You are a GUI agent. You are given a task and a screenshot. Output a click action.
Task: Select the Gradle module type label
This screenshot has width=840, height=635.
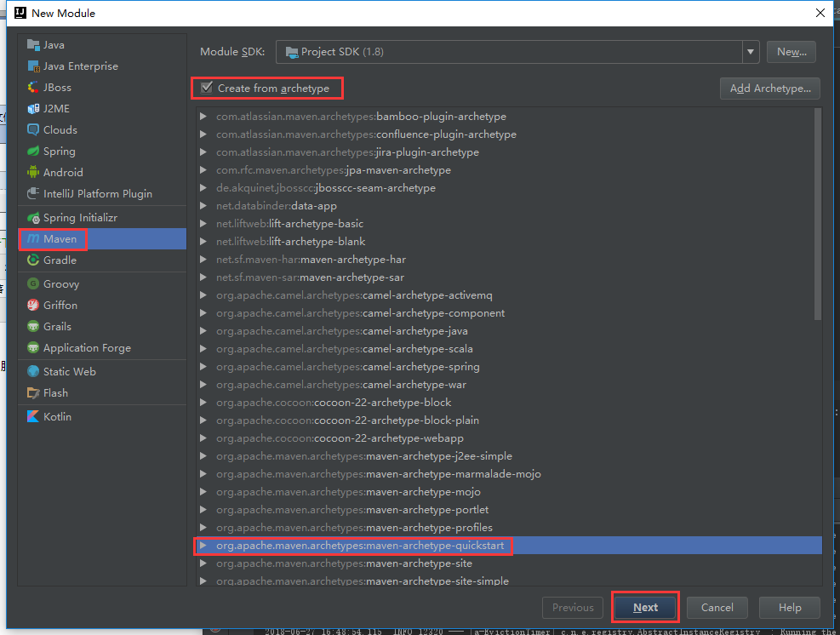[x=60, y=260]
